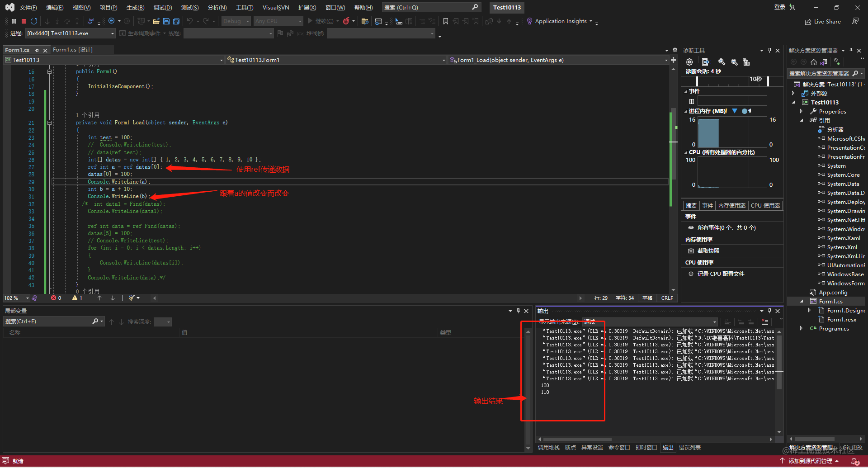868x468 pixels.
Task: Pin the 诊断工具 panel
Action: tap(770, 50)
